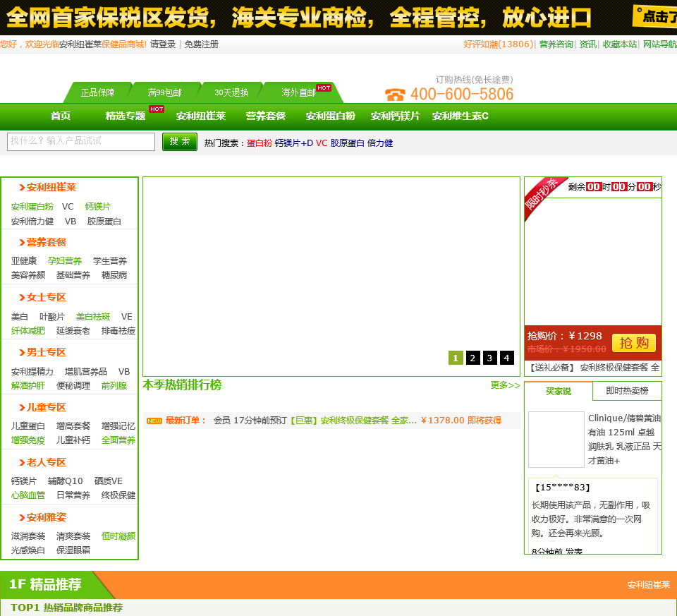Go to carousel slide 1
The height and width of the screenshot is (616, 677).
click(x=456, y=358)
